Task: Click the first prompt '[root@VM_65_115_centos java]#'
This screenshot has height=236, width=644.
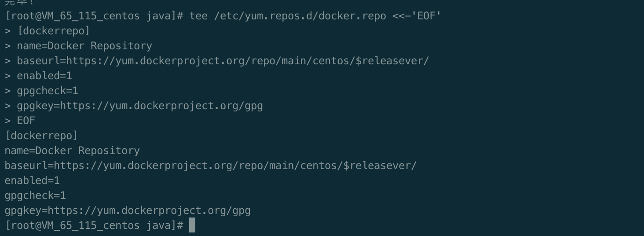Action: point(94,16)
